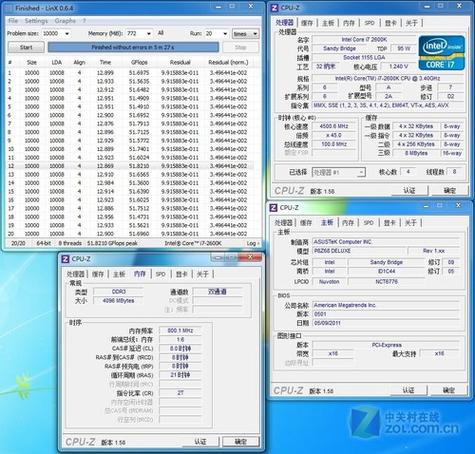This screenshot has width=475, height=454.
Task: Open the 处理器 #1 selection dropdown
Action: click(x=339, y=172)
